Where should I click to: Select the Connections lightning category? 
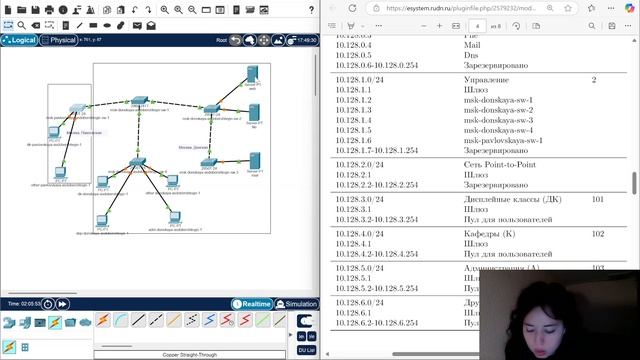click(x=55, y=322)
